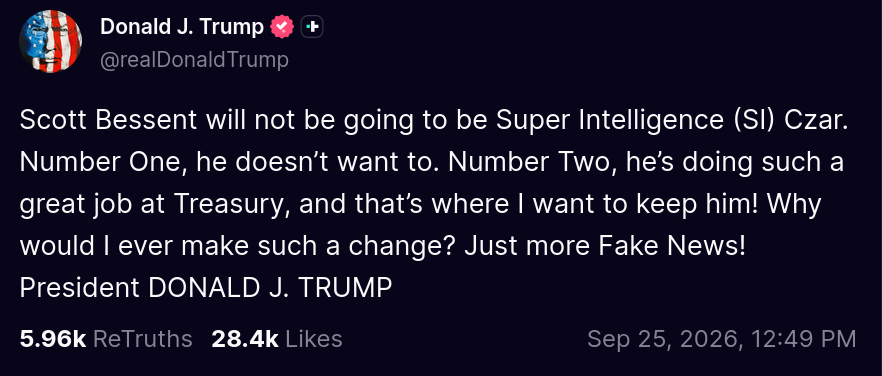Open Donald J. Trump display name link

point(182,26)
